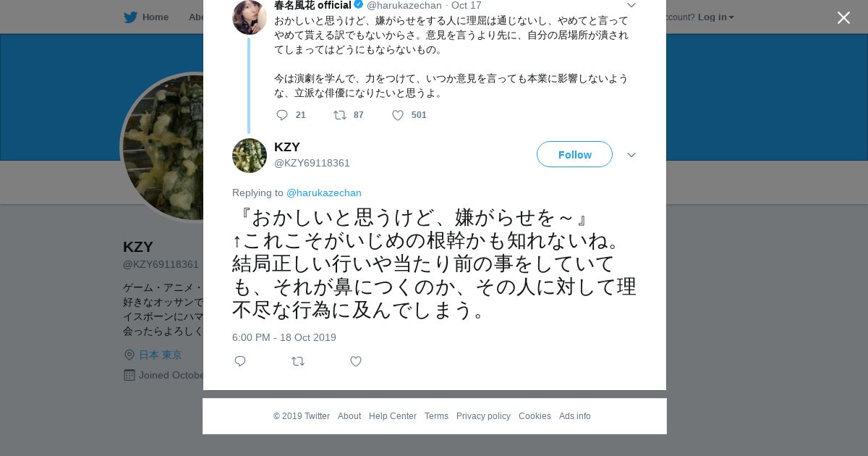This screenshot has height=456, width=868.
Task: Open KZY's tempura profile avatar in tweet
Action: 250,156
